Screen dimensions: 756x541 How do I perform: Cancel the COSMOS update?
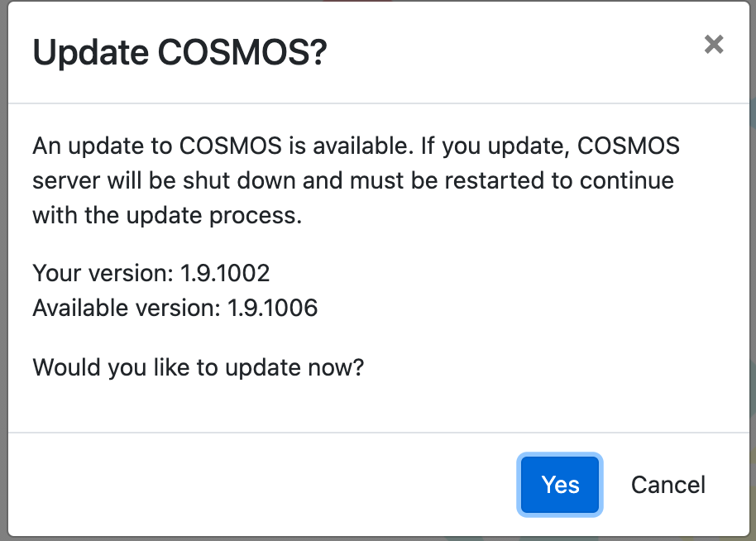click(x=667, y=485)
